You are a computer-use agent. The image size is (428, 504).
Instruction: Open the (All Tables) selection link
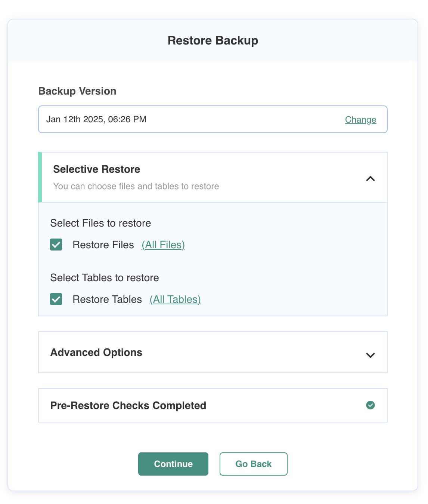click(175, 299)
